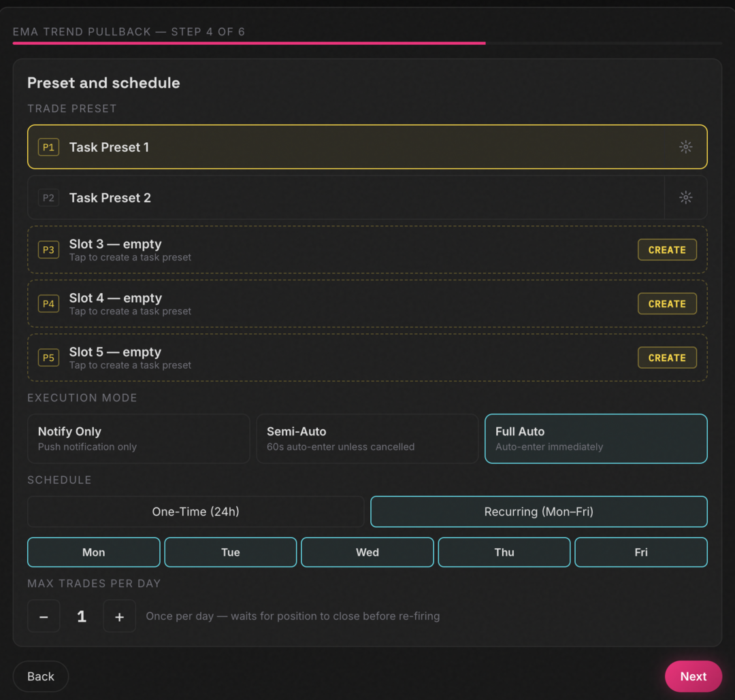Toggle the Tue day button
735x700 pixels.
[231, 552]
